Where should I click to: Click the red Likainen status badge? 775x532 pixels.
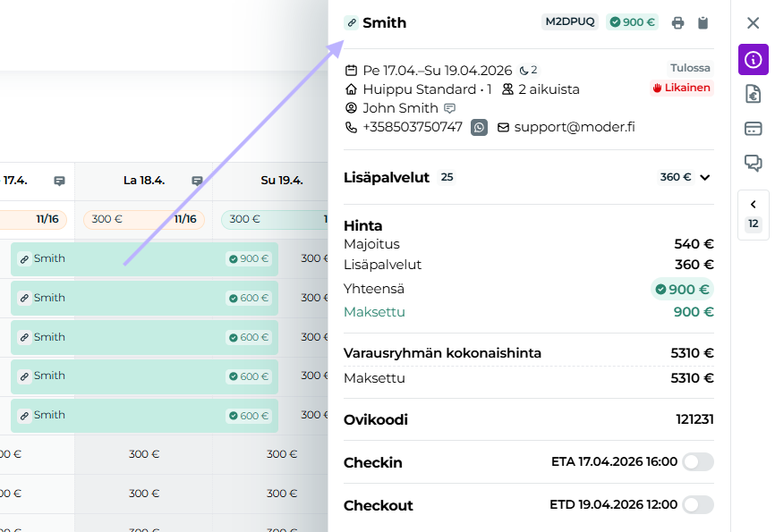click(x=682, y=88)
